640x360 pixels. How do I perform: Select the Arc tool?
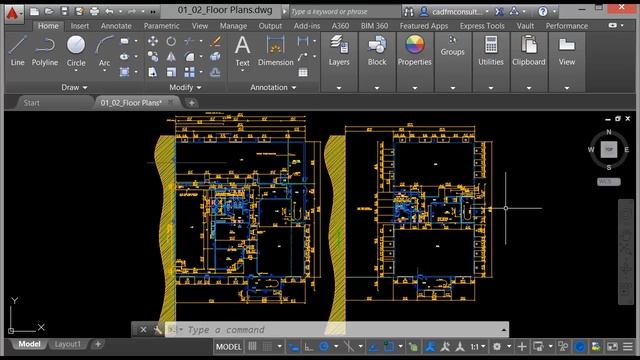104,51
